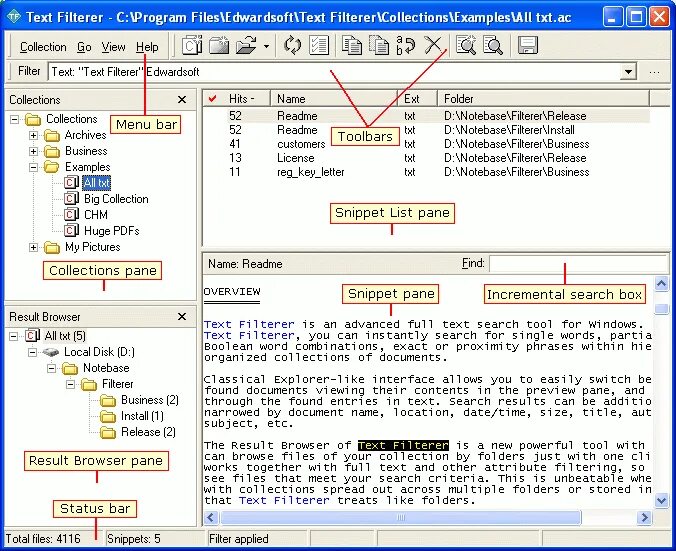Image resolution: width=676 pixels, height=551 pixels.
Task: Expand the Business folder in Collections
Action: (33, 151)
